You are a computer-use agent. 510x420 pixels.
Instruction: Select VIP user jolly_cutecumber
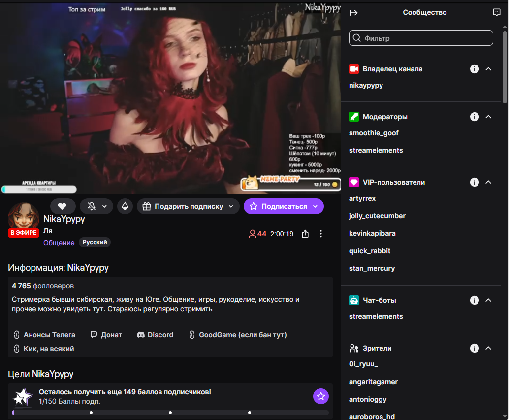coord(377,216)
